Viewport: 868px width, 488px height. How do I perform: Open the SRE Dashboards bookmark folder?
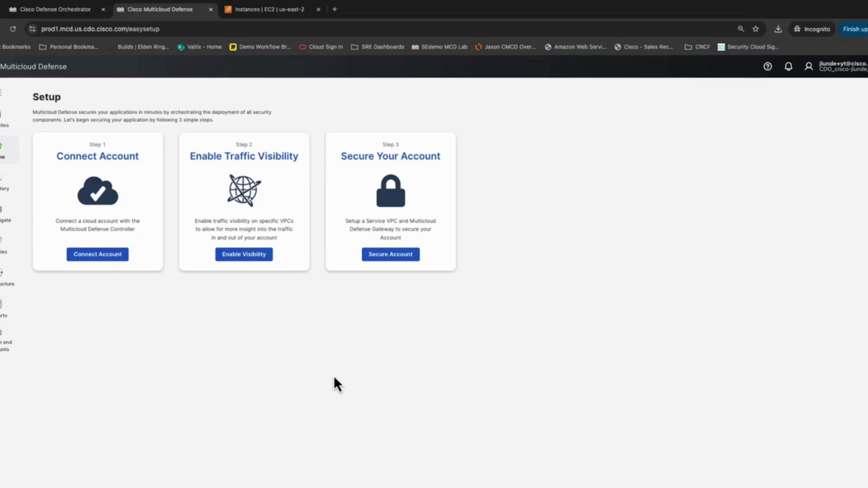377,47
